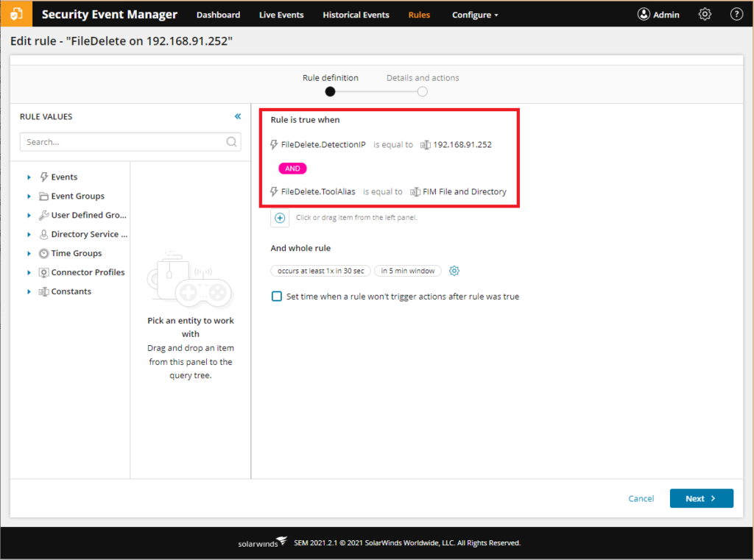This screenshot has height=560, width=754.
Task: Expand the Time Groups tree node
Action: [29, 253]
